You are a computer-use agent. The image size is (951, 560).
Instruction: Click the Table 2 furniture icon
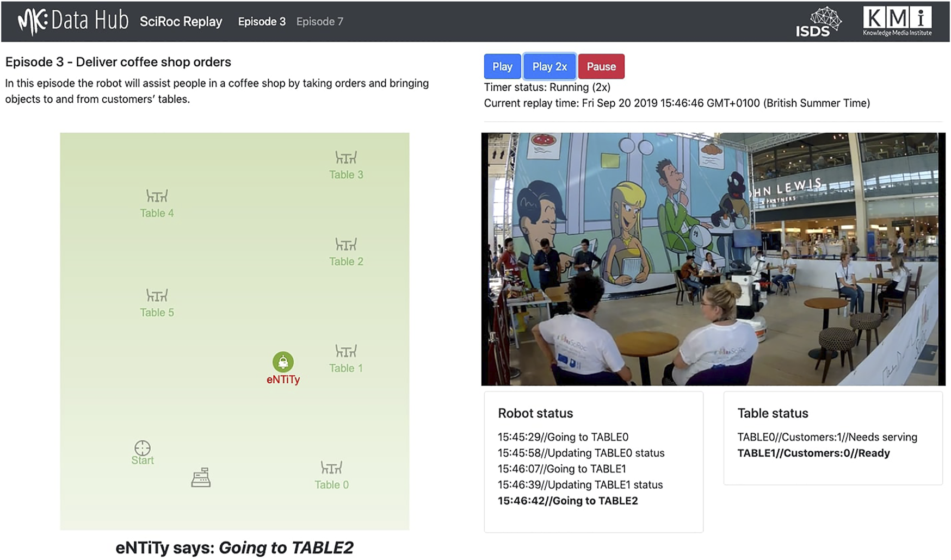(x=346, y=245)
